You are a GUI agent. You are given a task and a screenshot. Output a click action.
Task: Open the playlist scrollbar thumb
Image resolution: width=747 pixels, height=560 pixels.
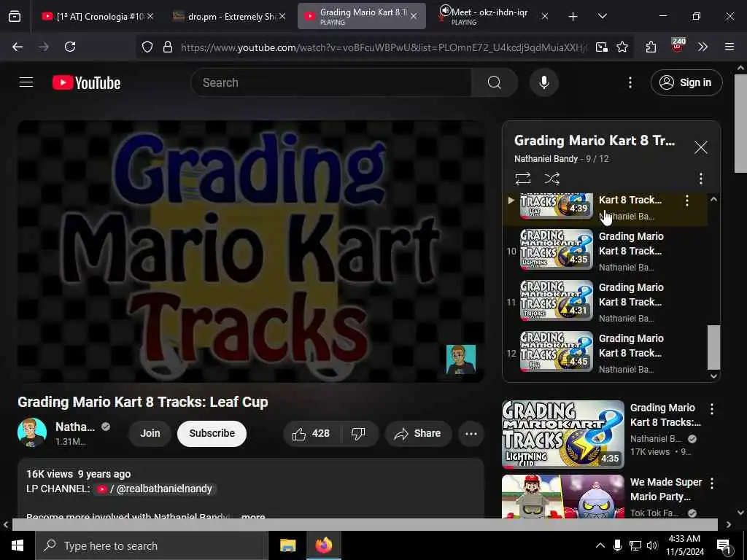tap(713, 347)
